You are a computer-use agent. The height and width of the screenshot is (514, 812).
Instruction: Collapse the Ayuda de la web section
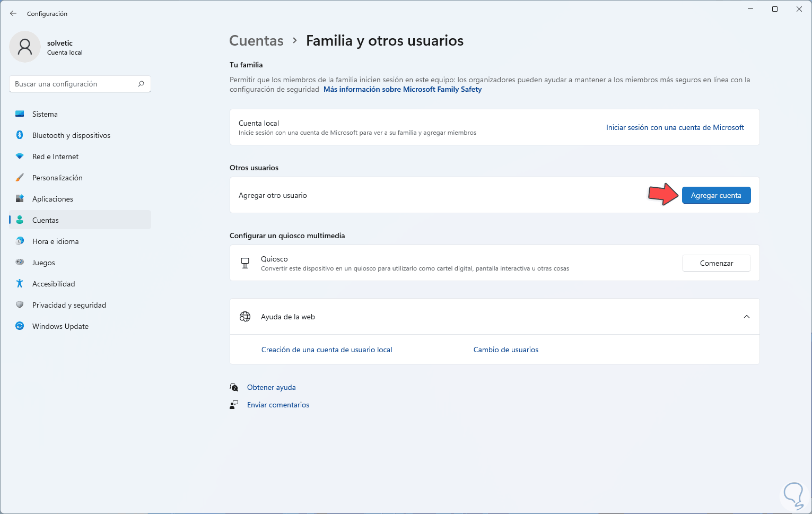coord(746,317)
